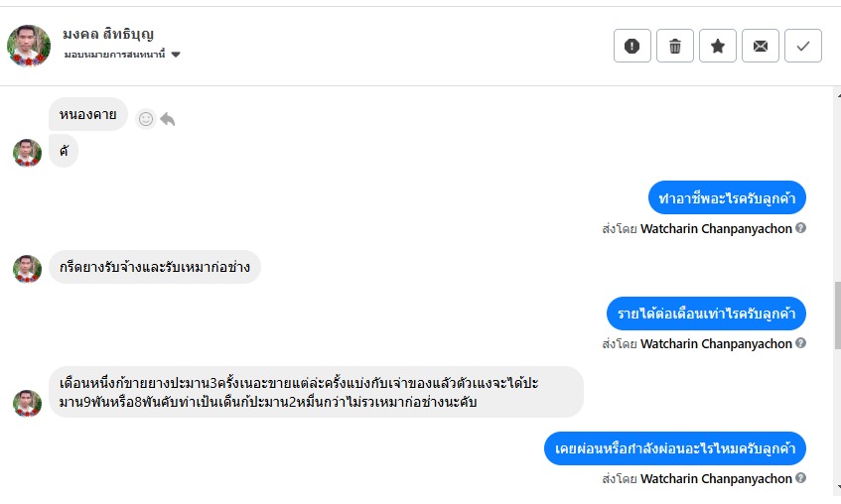Delete conversation using the trash icon
The height and width of the screenshot is (504, 841).
[675, 46]
